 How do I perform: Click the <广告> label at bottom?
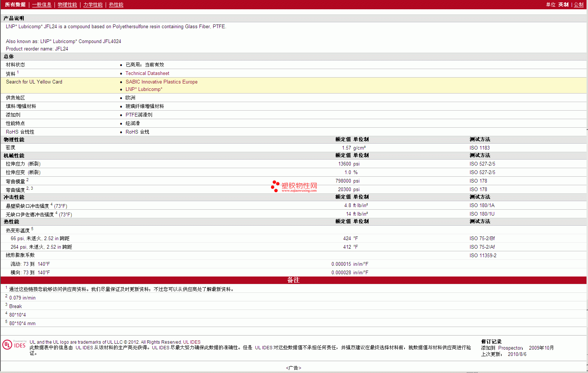(293, 368)
